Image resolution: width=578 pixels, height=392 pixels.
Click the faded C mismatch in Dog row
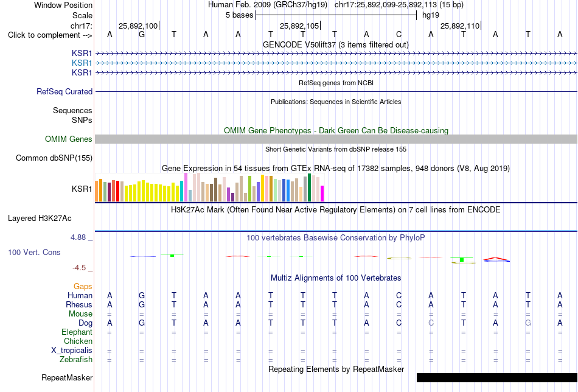pyautogui.click(x=431, y=323)
